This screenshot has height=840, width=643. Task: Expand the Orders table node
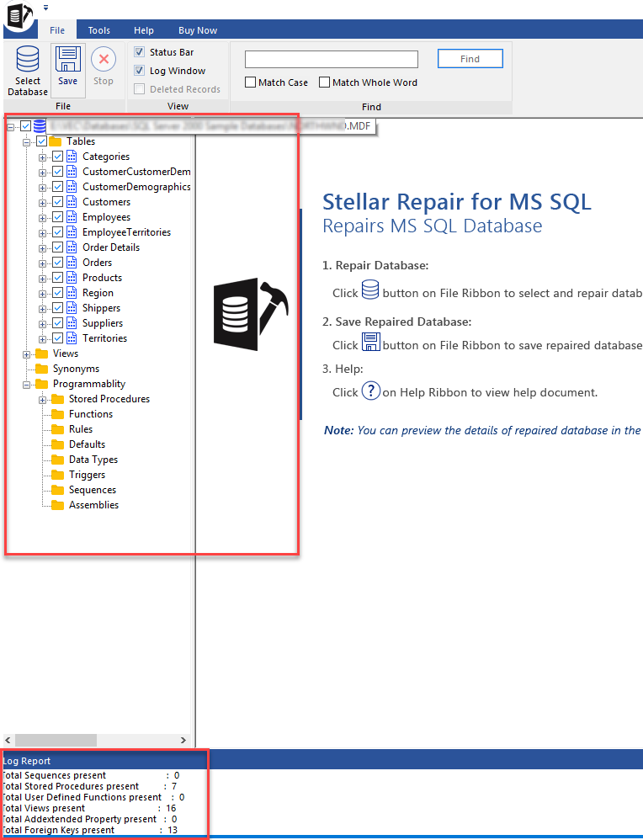(42, 263)
